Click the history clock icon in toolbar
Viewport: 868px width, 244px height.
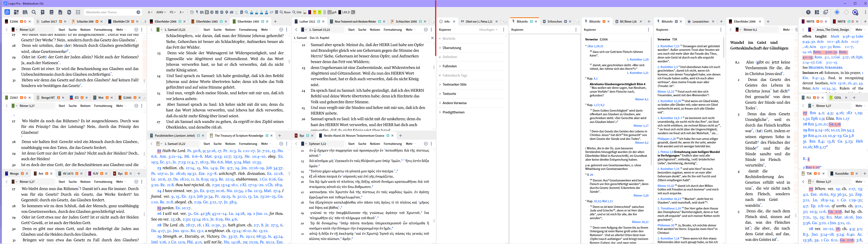pyautogui.click(x=192, y=12)
